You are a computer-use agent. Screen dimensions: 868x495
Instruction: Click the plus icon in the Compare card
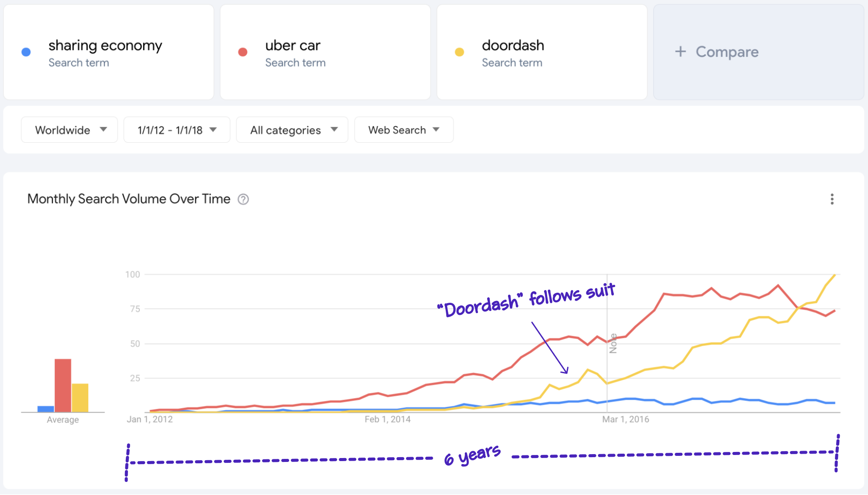(x=680, y=52)
